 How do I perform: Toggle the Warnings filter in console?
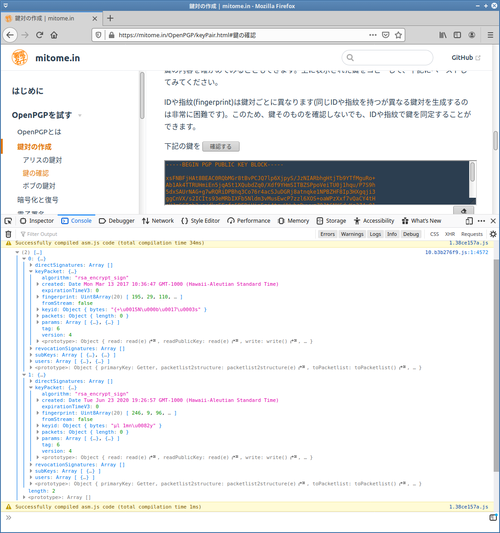(x=352, y=234)
